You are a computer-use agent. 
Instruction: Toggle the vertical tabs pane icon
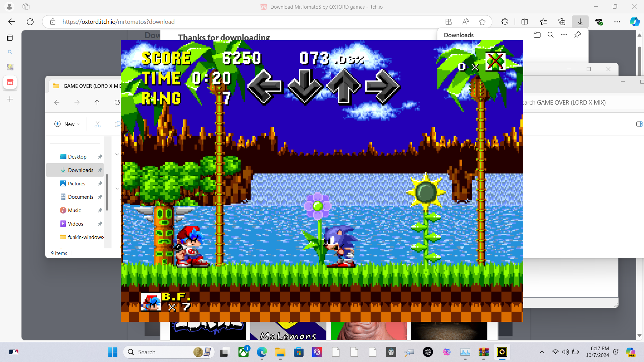click(10, 38)
